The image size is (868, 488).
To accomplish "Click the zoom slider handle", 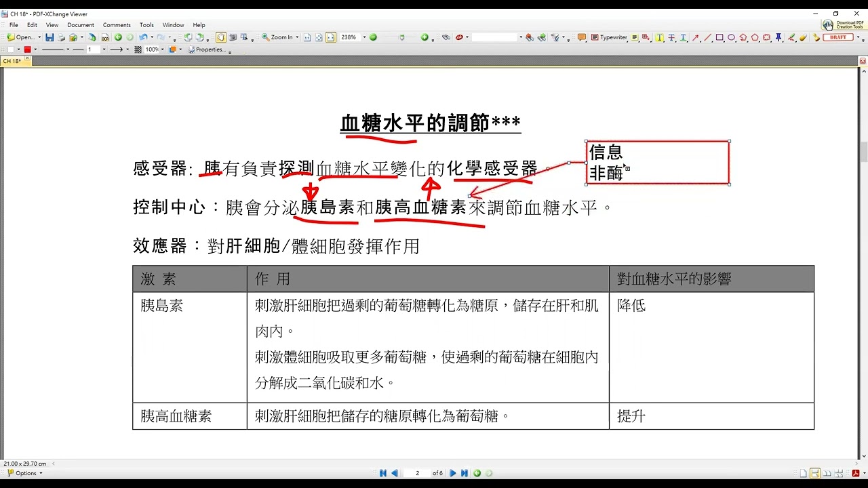I will [x=402, y=37].
